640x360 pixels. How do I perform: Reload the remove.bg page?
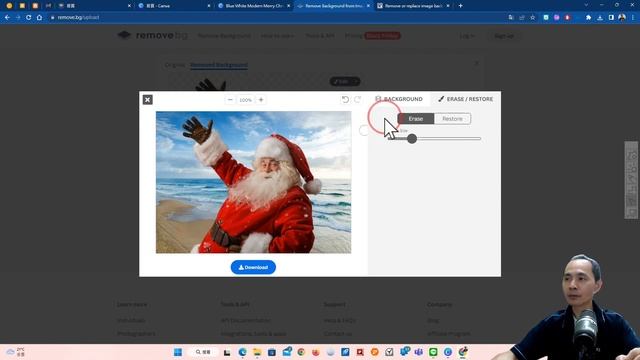29,18
